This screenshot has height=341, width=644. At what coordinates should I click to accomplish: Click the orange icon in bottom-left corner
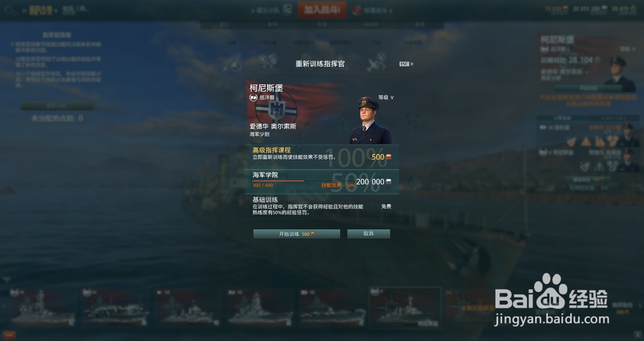tap(8, 335)
